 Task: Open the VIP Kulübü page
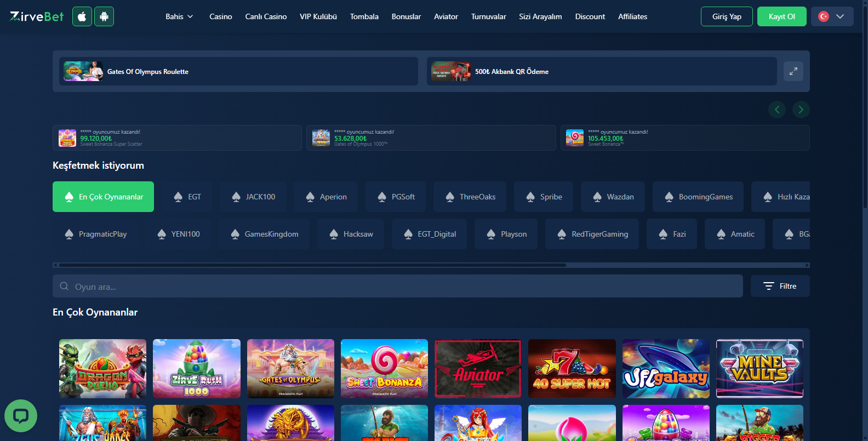point(318,16)
